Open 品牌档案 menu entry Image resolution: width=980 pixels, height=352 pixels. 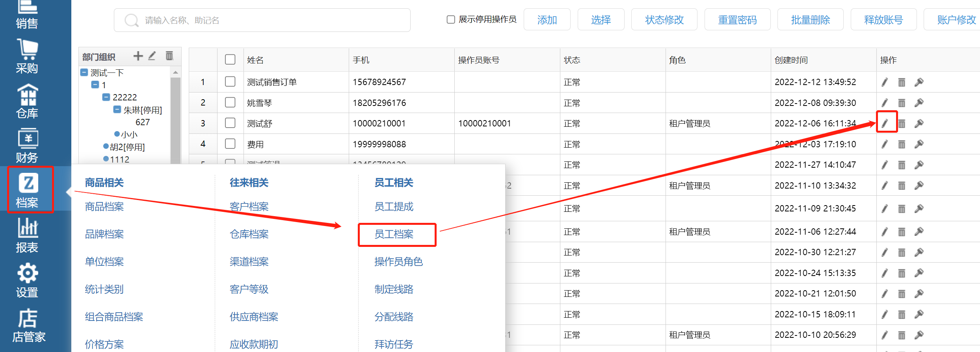[104, 234]
